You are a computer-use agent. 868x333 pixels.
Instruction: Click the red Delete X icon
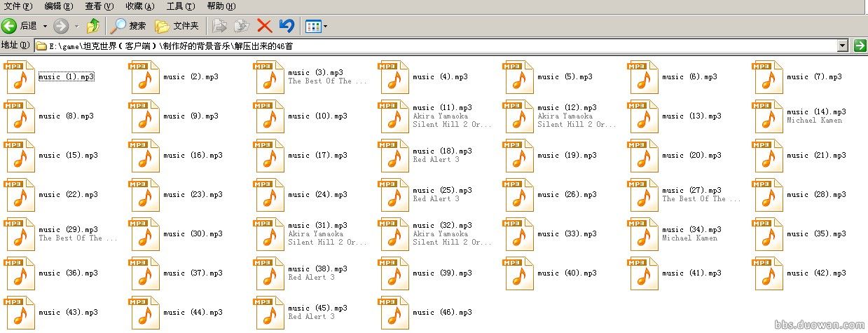coord(264,26)
